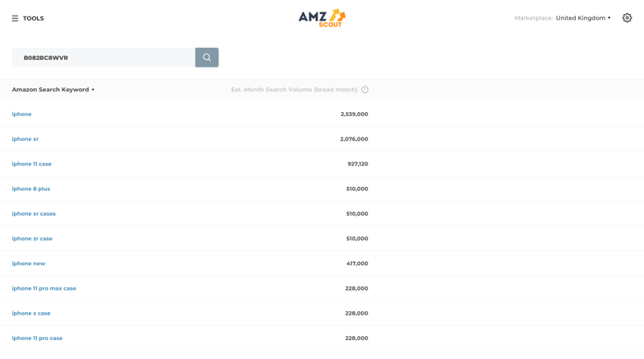Select the 2,076,000 search volume value
This screenshot has height=359, width=644.
tap(354, 139)
